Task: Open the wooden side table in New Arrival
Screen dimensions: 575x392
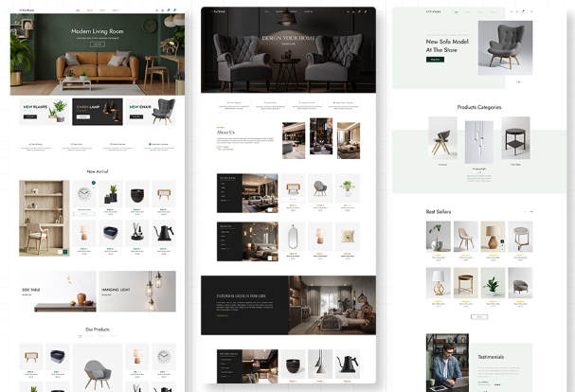Action: (x=164, y=193)
